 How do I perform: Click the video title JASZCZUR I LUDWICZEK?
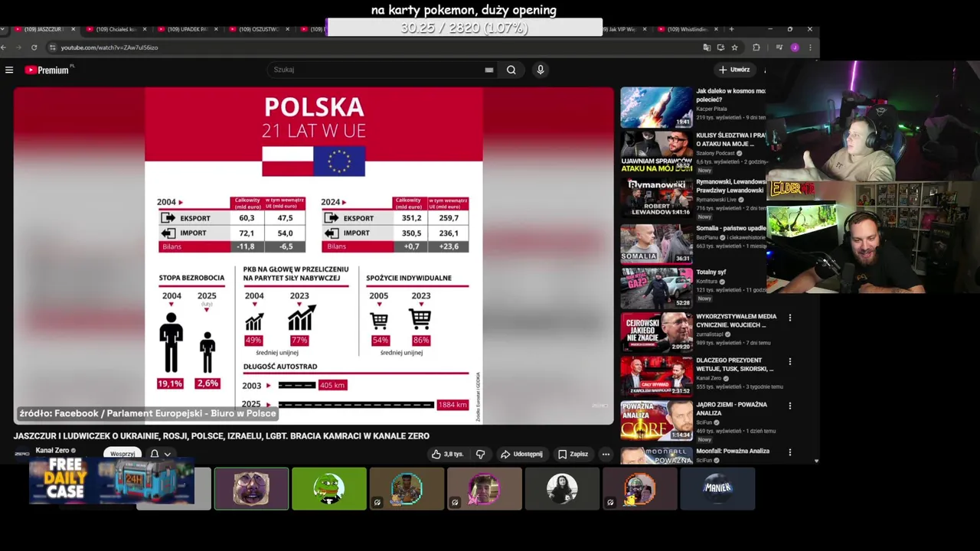[x=221, y=435]
